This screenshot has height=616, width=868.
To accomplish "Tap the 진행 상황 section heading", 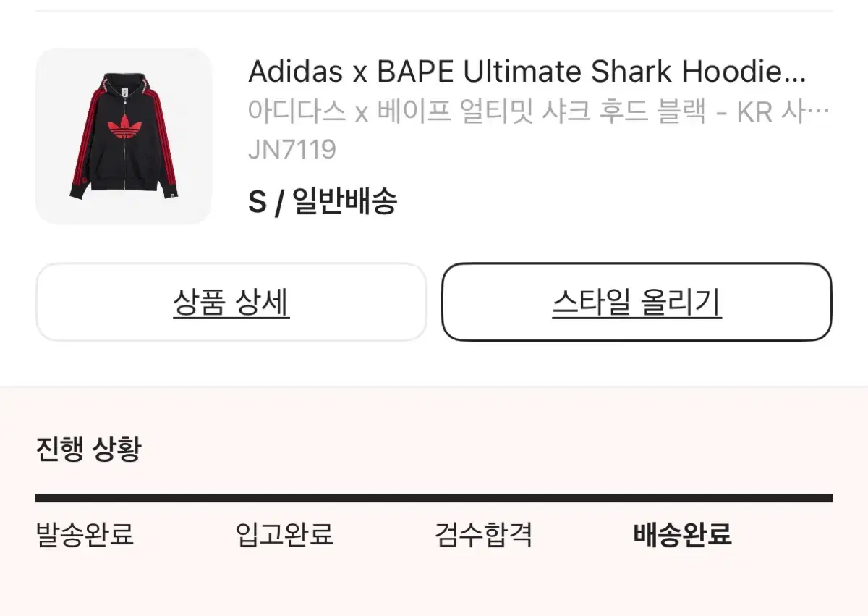I will pyautogui.click(x=88, y=450).
